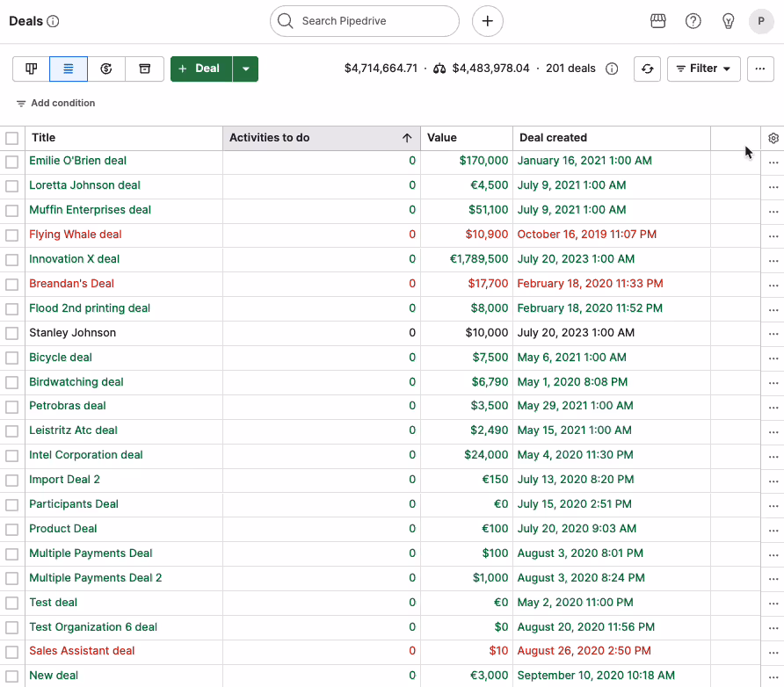Open the forecast view icon
This screenshot has width=784, height=687.
pos(106,69)
